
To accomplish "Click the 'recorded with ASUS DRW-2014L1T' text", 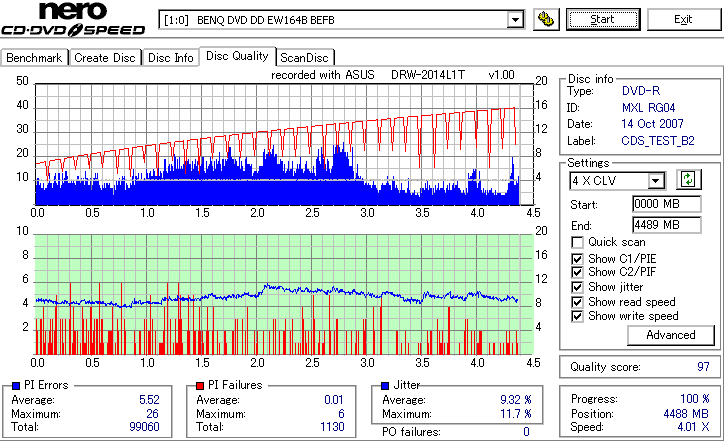I will point(368,75).
